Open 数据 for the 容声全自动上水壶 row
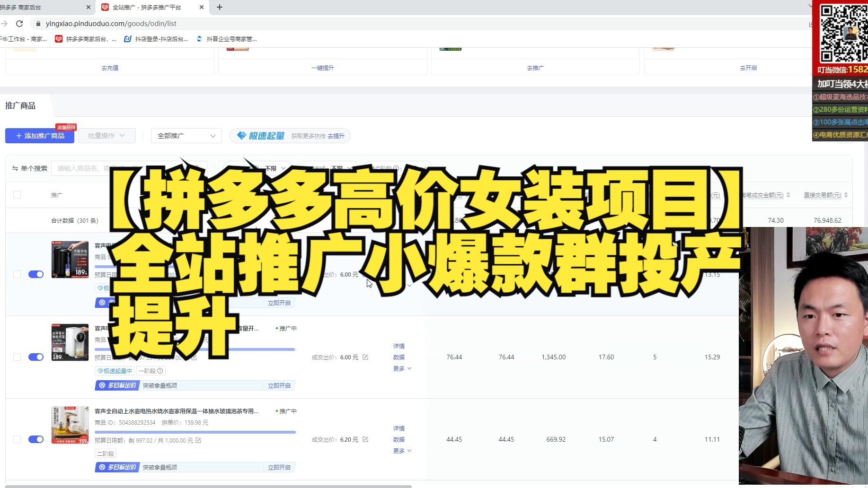 [x=399, y=439]
